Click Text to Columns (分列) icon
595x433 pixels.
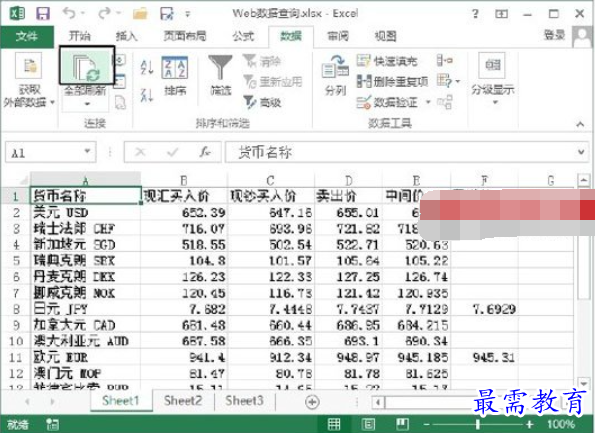pos(335,66)
